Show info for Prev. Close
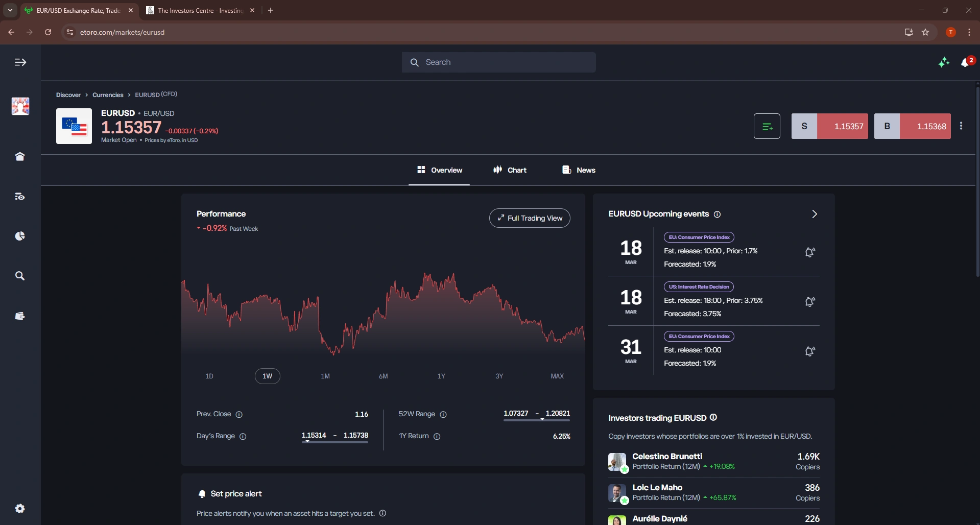The width and height of the screenshot is (980, 525). 239,415
